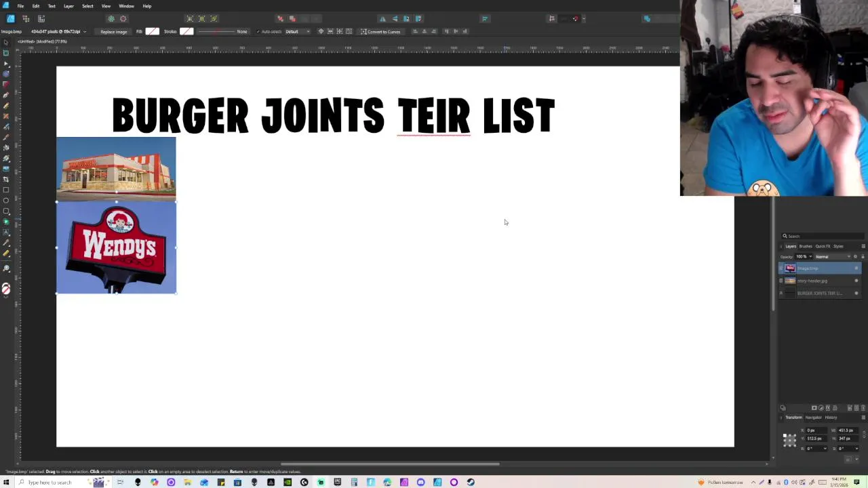The width and height of the screenshot is (868, 488).
Task: Switch to the History tab
Action: click(831, 418)
